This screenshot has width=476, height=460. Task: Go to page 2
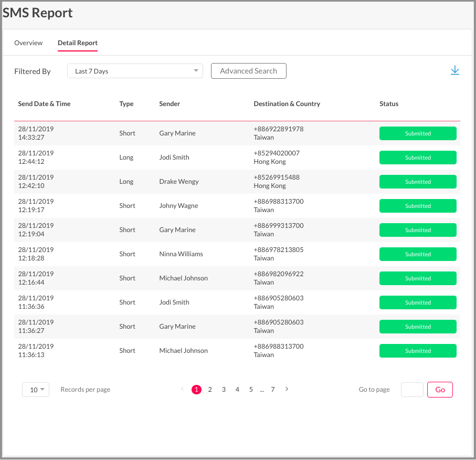point(210,390)
